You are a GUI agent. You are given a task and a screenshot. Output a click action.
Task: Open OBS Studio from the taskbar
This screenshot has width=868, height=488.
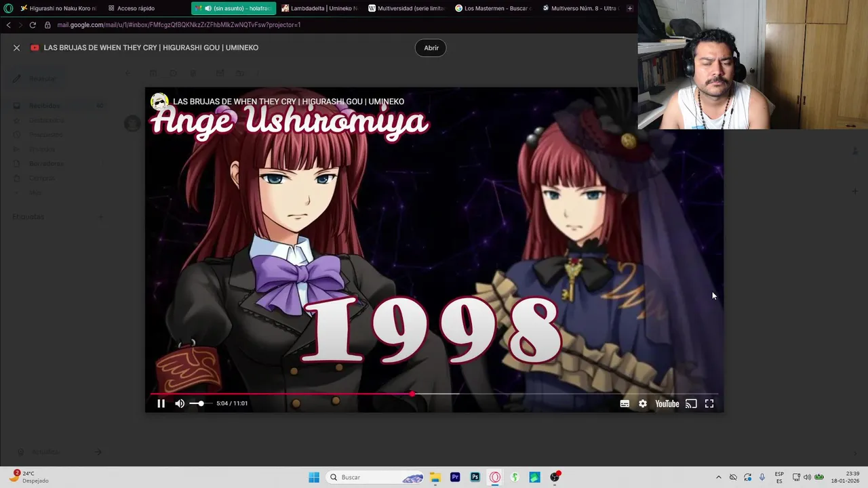(555, 477)
